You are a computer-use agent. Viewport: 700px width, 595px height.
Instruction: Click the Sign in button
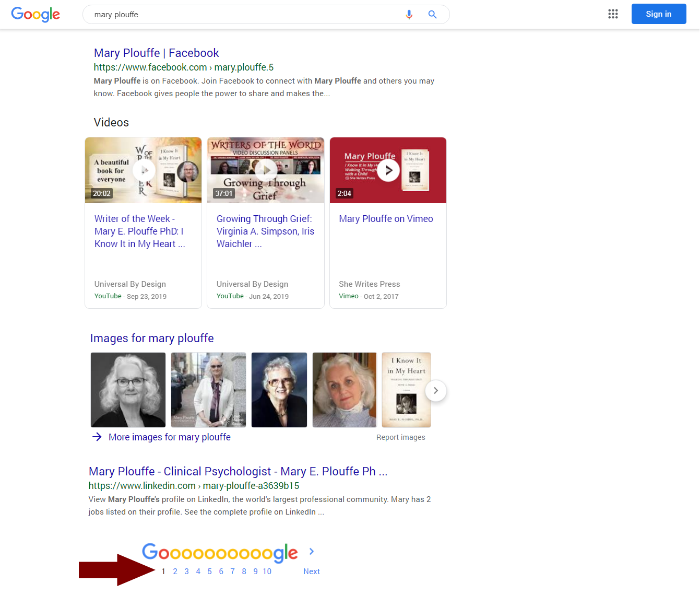(x=659, y=14)
